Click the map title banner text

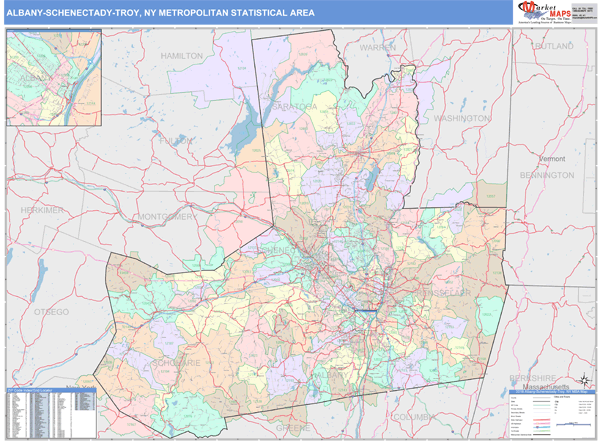(160, 12)
